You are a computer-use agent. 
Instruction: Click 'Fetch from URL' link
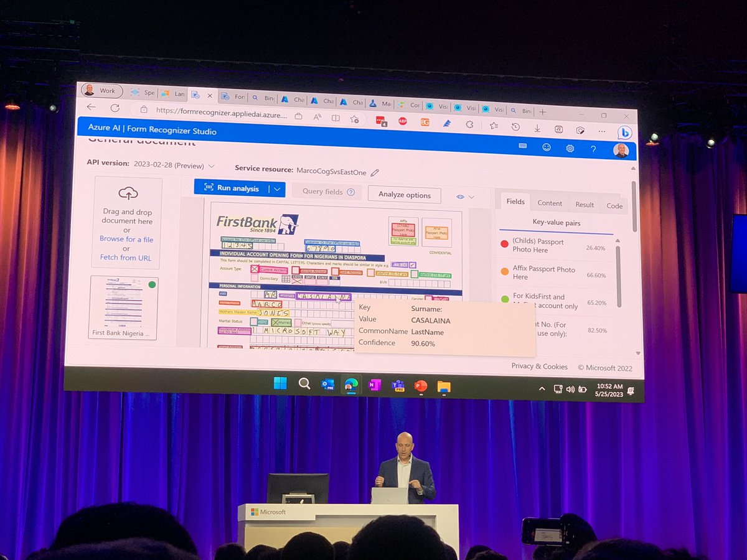126,258
